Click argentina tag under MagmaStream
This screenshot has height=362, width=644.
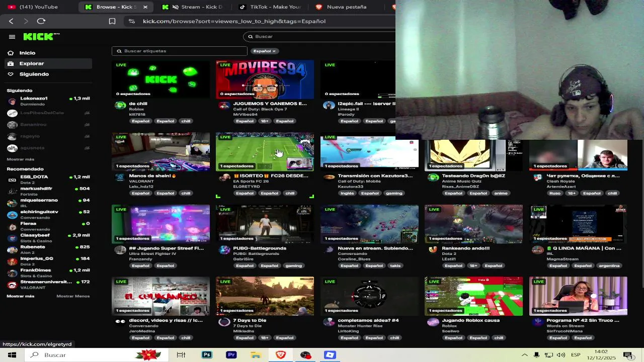[609, 266]
